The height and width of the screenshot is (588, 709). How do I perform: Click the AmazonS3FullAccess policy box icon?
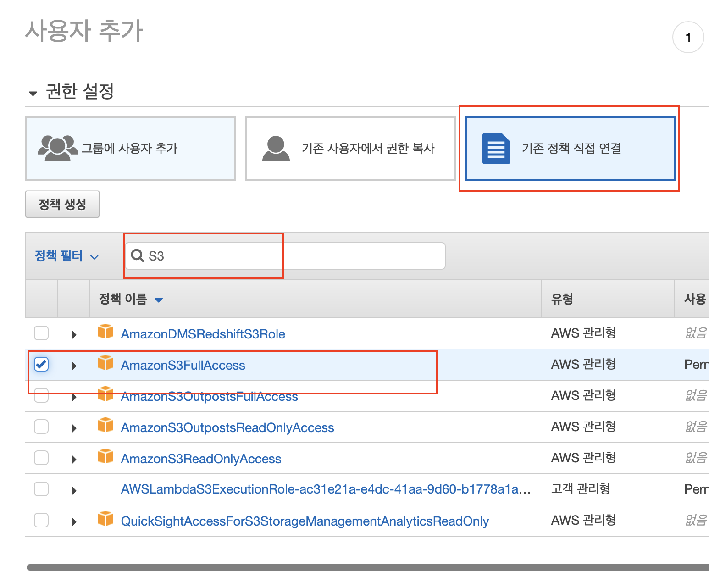[105, 362]
